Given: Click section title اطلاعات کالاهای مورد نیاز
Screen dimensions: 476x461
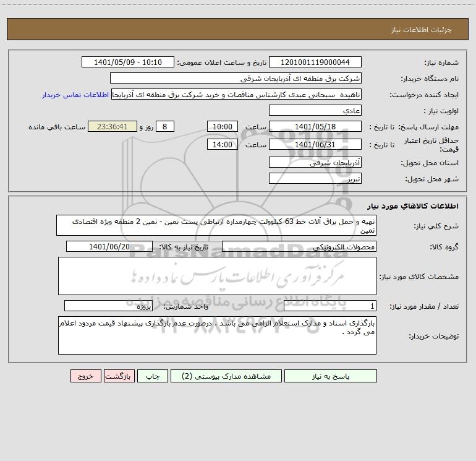Looking at the screenshot, I should coord(412,206).
